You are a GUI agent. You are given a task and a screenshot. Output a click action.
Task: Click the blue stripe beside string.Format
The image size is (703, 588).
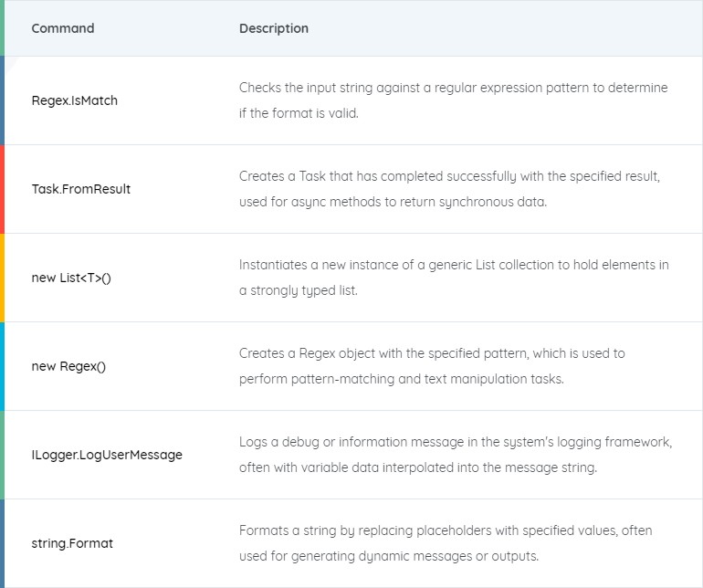pyautogui.click(x=2, y=543)
